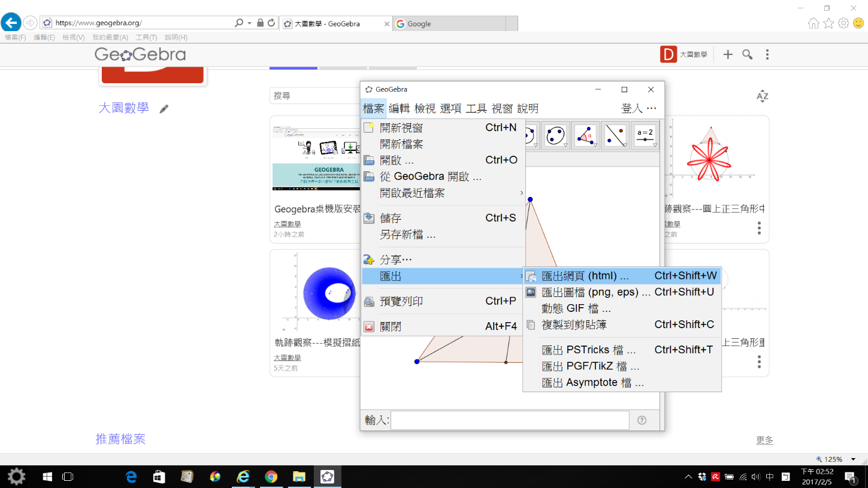Select 匯出 PGF/TikZ 檔 ... option
The height and width of the screenshot is (488, 868).
tap(622, 366)
